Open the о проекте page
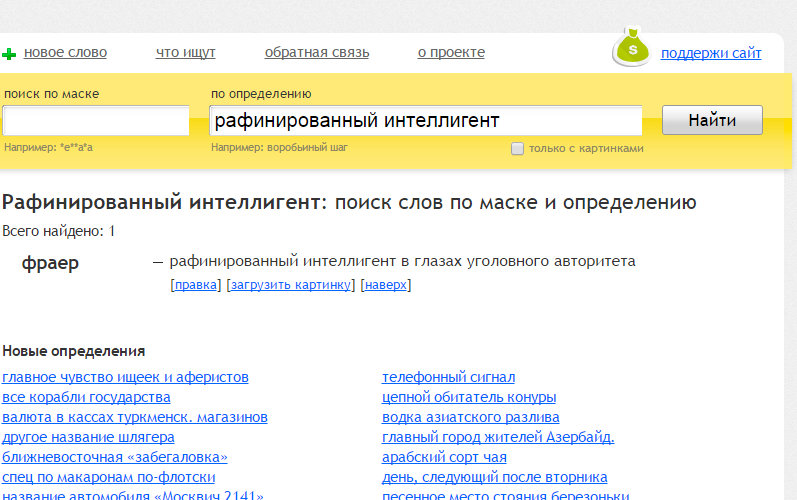The image size is (797, 500). (451, 53)
